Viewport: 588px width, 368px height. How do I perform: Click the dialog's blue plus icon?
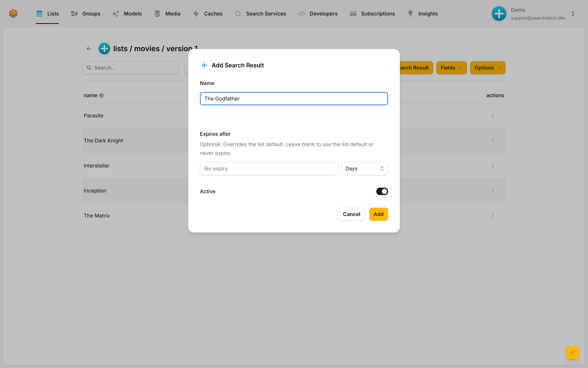(x=204, y=65)
